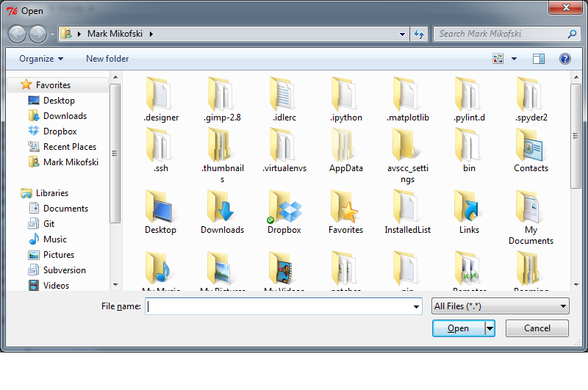
Task: Open the Downloads folder in file list
Action: point(223,212)
